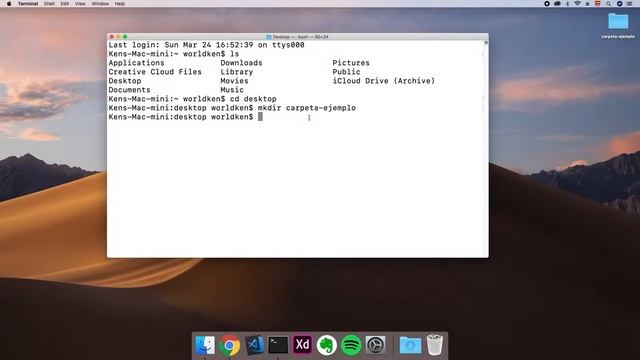Click the Terminal window scrollbar at the top right
This screenshot has height=360, width=640.
pos(486,42)
